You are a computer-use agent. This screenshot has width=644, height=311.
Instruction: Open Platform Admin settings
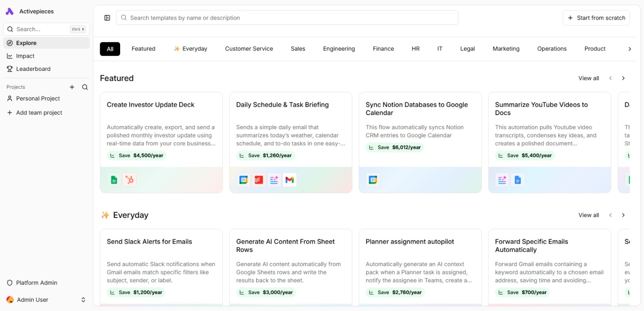click(46, 283)
